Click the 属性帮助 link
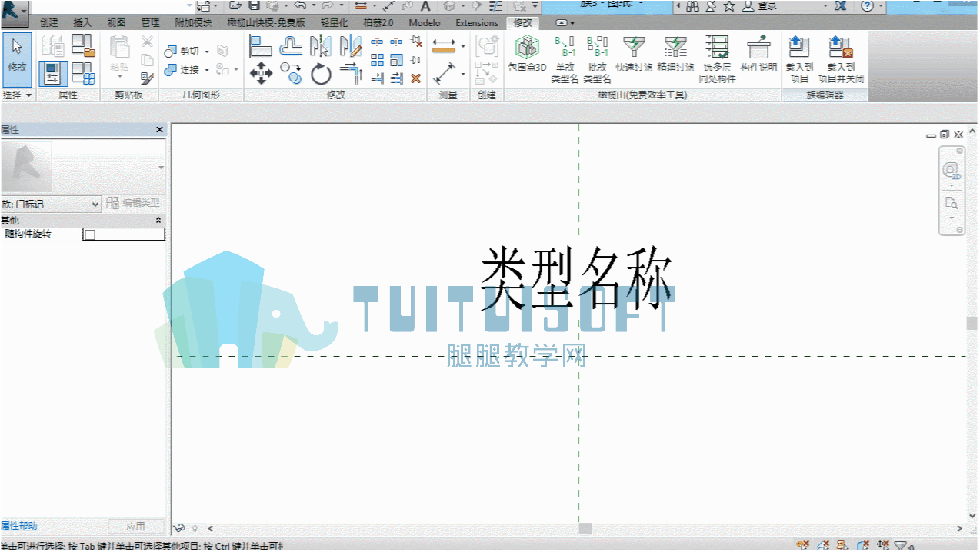This screenshot has width=980, height=552. coord(18,527)
